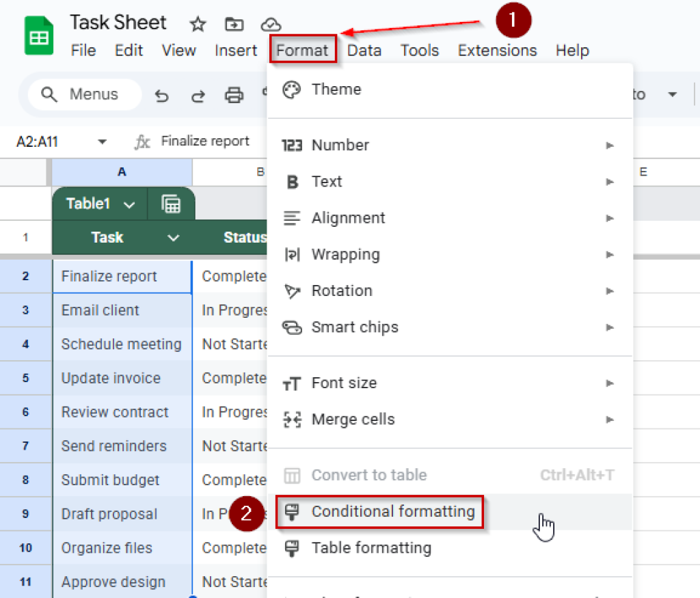Click the Google Sheets home icon

pyautogui.click(x=38, y=34)
